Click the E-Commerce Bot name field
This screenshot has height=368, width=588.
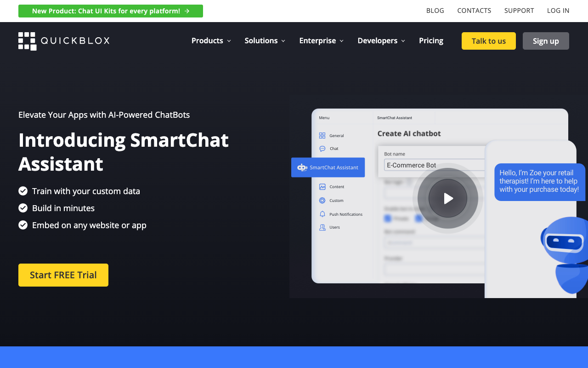click(435, 165)
